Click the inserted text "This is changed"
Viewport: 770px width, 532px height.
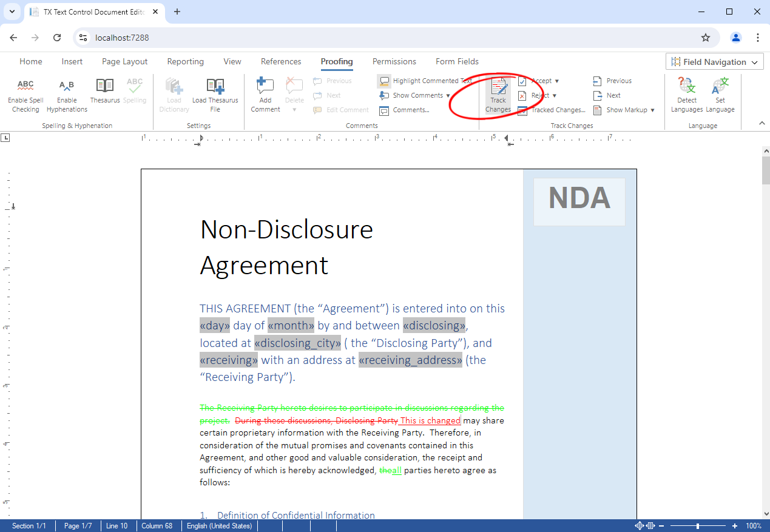point(430,420)
